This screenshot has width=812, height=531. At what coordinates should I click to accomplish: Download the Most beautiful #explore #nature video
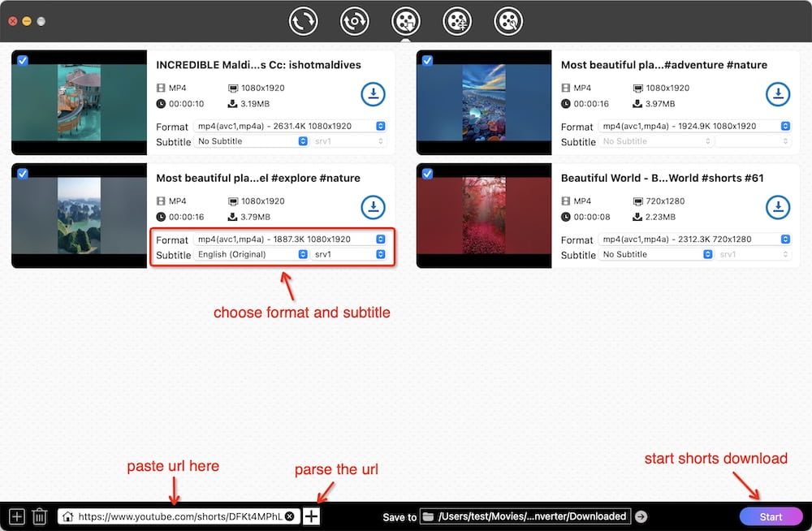coord(373,208)
